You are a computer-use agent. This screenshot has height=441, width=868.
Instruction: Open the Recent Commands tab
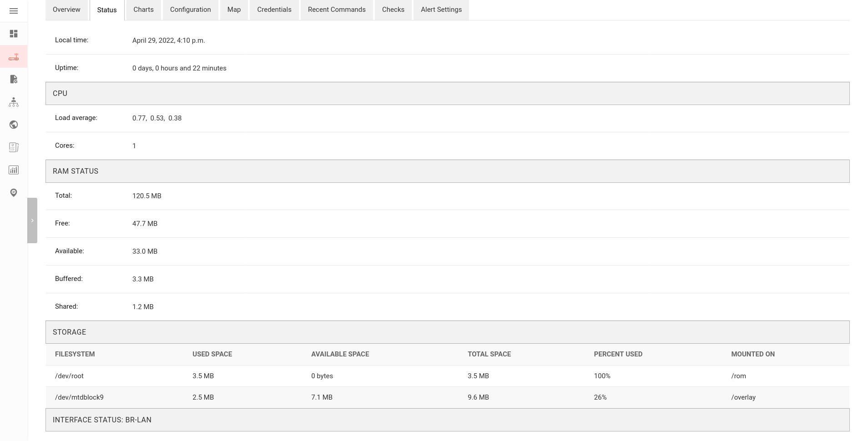337,10
